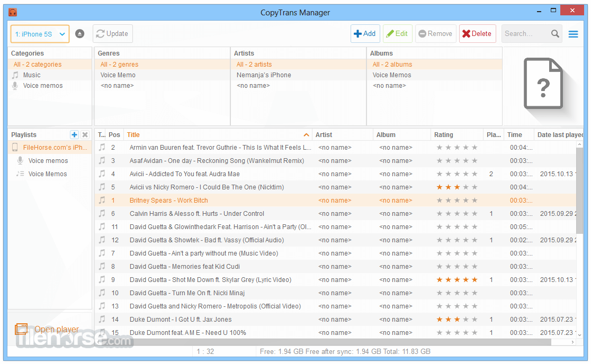The image size is (591, 364).
Task: Select All - 2 albums
Action: click(434, 65)
